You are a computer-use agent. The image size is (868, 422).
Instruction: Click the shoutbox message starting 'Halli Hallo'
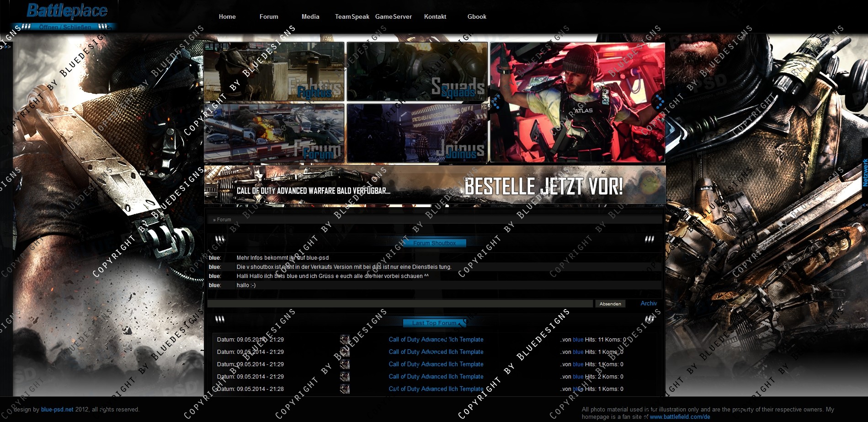click(332, 276)
